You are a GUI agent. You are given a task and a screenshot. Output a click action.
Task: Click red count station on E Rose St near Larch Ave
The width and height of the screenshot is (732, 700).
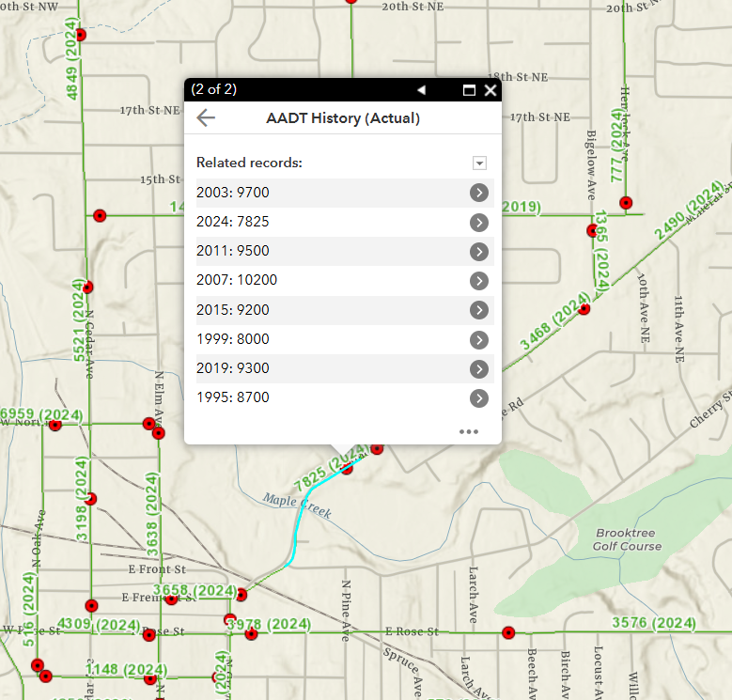pos(508,633)
